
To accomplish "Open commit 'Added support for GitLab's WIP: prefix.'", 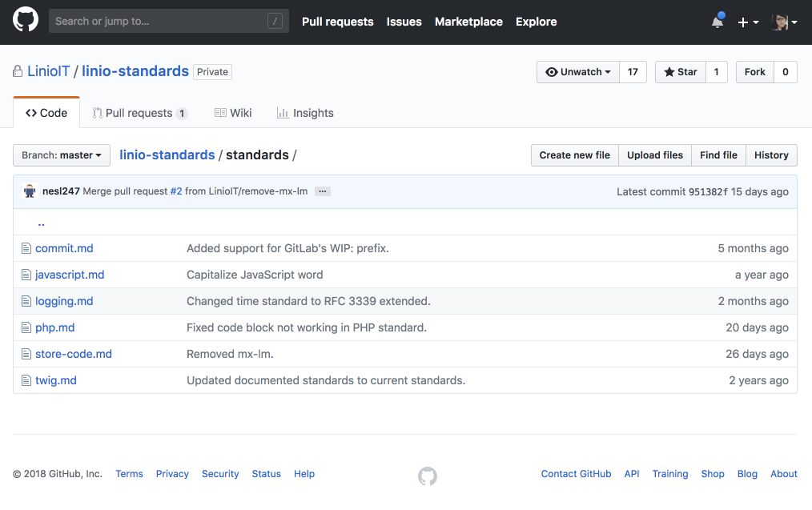I will [x=288, y=248].
